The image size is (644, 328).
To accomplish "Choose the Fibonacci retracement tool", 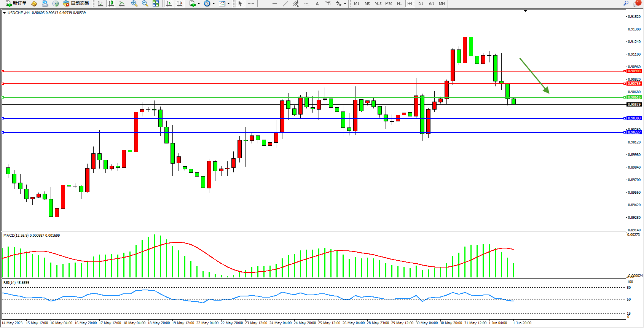I will (x=307, y=4).
